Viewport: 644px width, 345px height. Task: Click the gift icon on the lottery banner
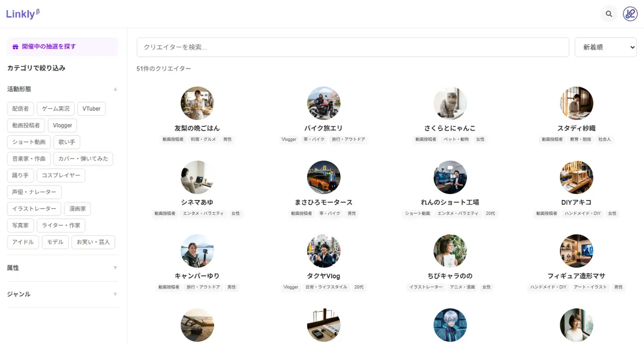(x=15, y=46)
